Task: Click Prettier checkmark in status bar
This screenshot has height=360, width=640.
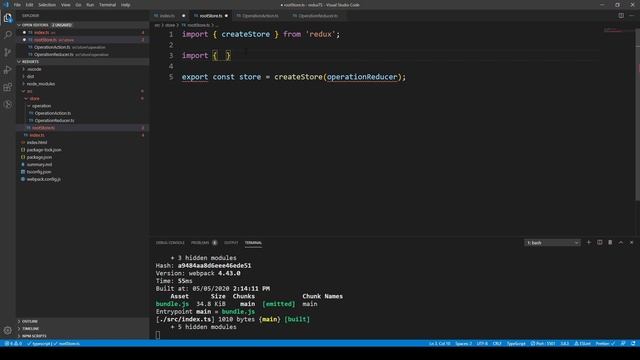Action: point(605,344)
